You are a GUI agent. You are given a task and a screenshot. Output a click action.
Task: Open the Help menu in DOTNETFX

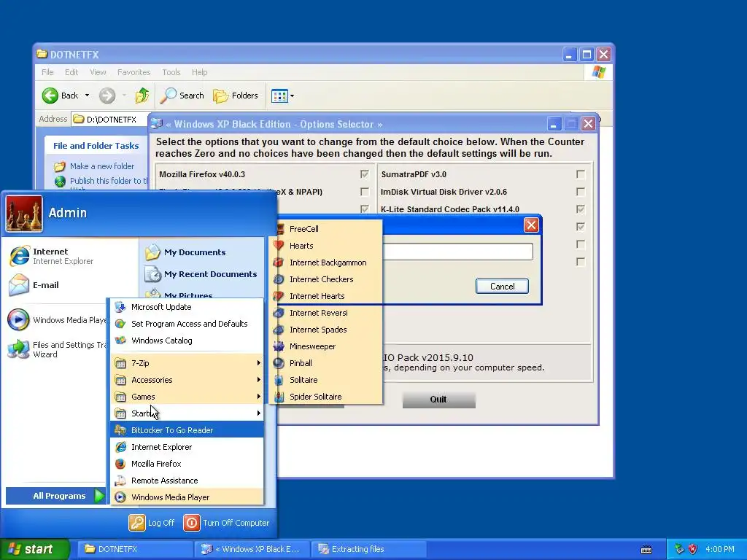200,72
